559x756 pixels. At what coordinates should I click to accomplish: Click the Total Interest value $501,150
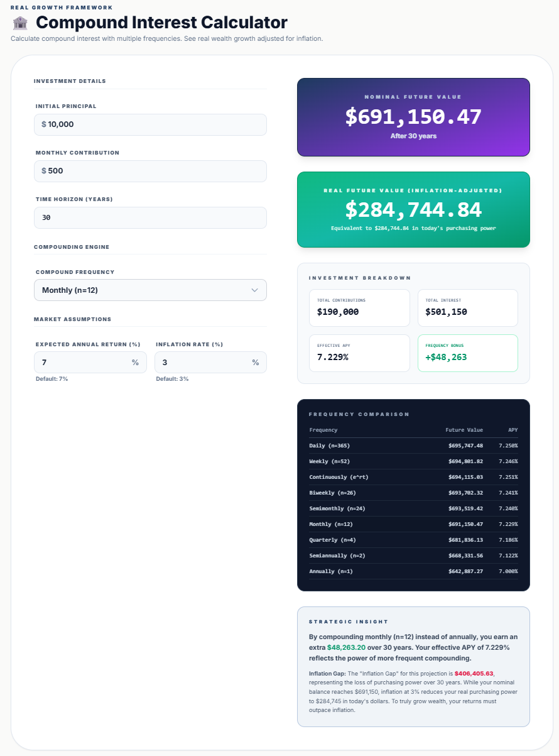click(x=446, y=312)
